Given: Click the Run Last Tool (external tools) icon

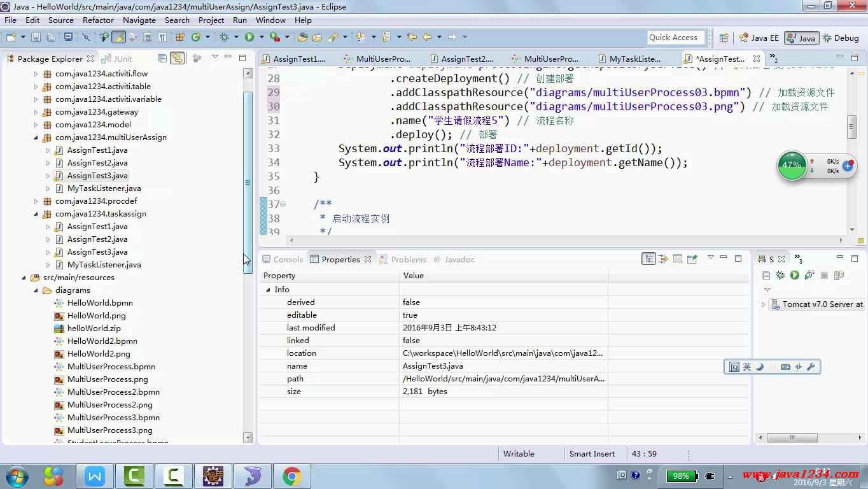Looking at the screenshot, I should (275, 38).
